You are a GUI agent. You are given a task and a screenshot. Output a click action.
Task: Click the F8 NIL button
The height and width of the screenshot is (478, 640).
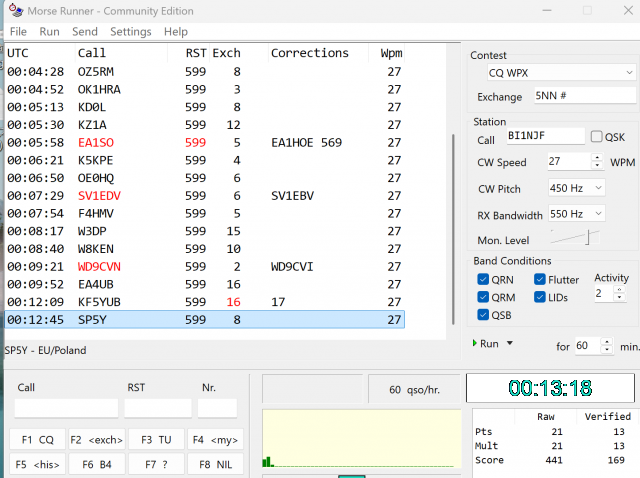216,465
